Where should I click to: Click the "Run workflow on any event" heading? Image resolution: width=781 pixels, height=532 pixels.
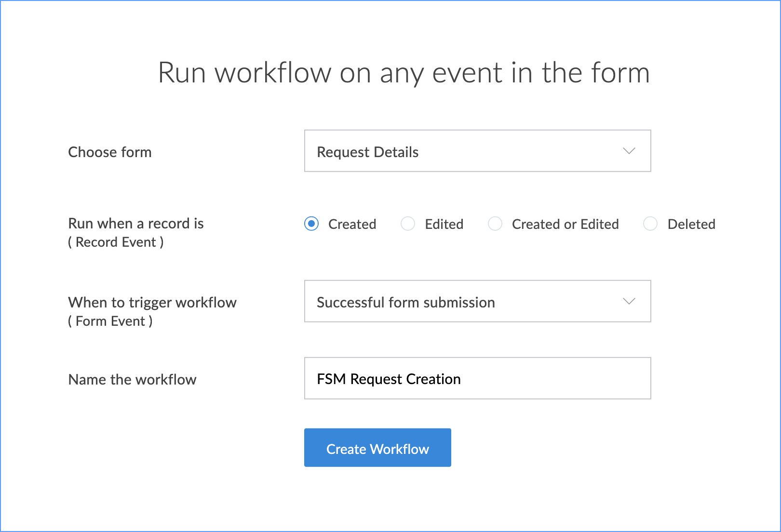click(x=404, y=73)
